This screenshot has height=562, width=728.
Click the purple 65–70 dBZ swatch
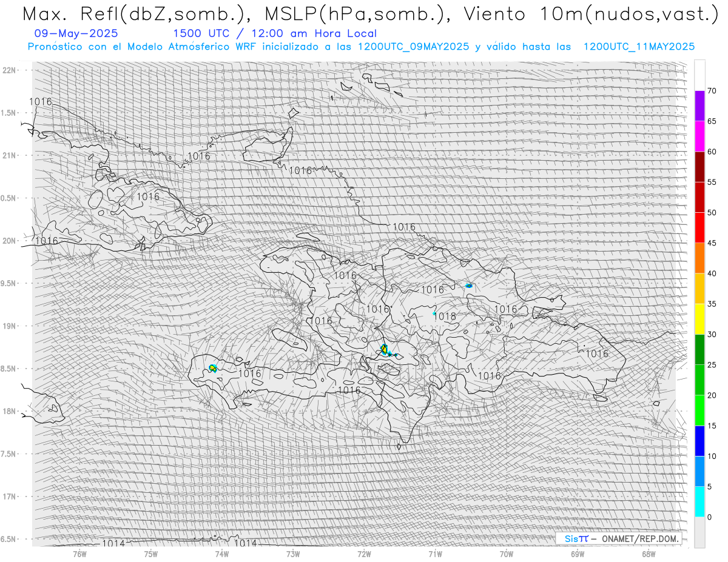coord(699,106)
